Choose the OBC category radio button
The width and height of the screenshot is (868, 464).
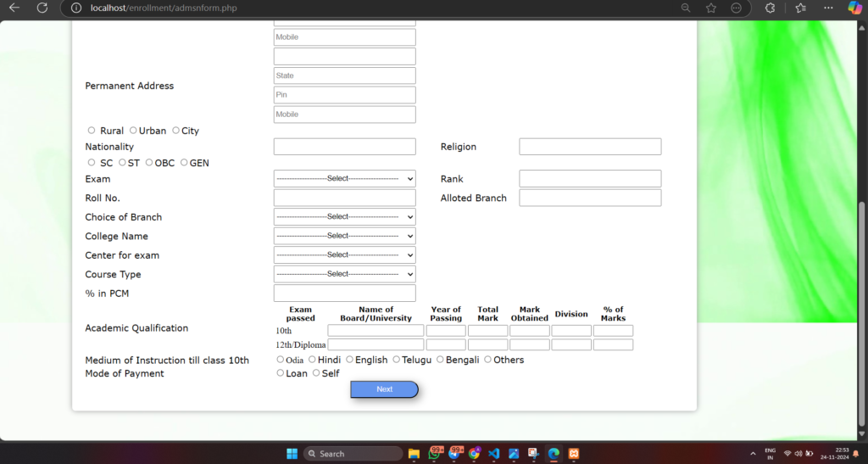(x=149, y=163)
